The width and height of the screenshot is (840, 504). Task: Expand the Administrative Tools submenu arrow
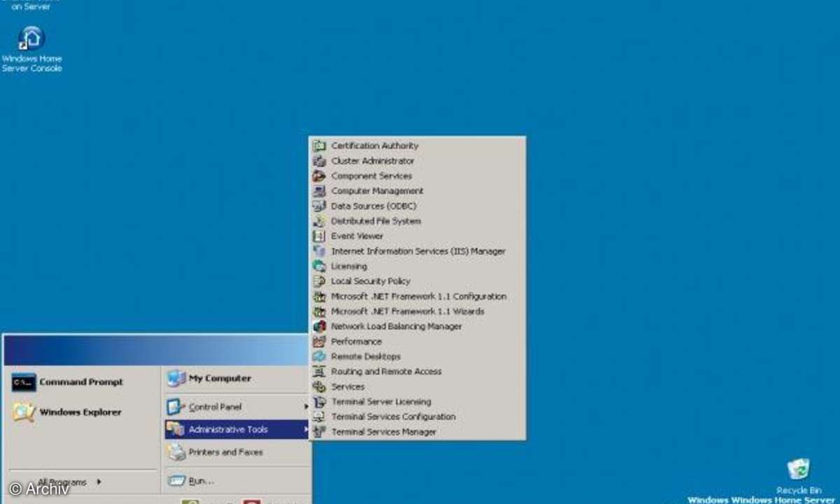(306, 429)
